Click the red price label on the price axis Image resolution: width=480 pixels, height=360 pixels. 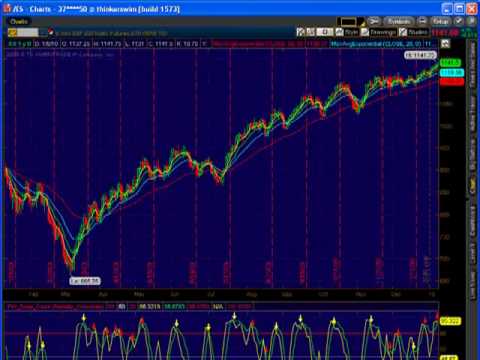452,82
